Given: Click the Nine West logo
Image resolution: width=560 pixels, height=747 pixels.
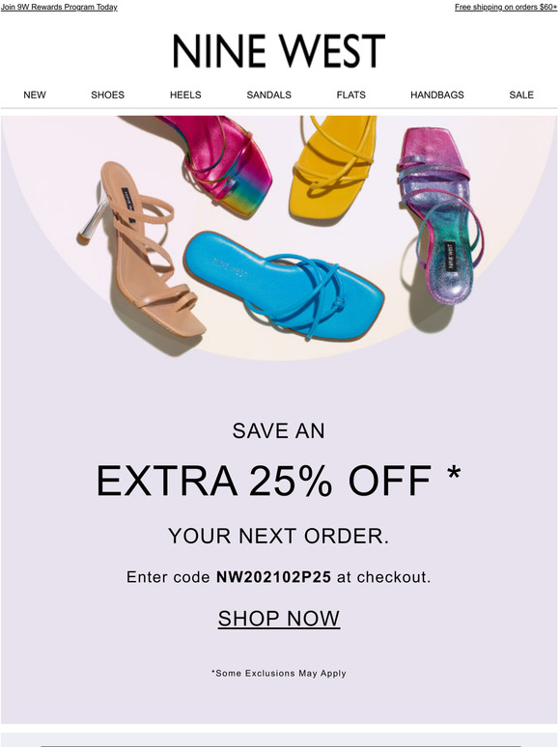Looking at the screenshot, I should coord(279,50).
